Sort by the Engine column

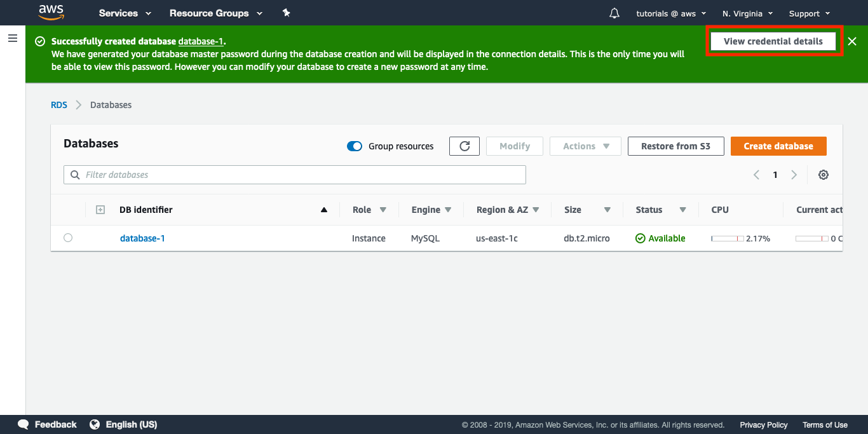(431, 210)
